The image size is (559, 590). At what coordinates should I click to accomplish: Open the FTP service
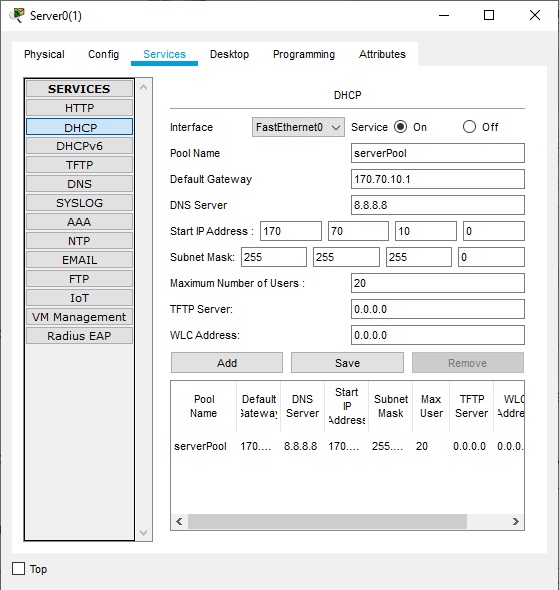[79, 279]
